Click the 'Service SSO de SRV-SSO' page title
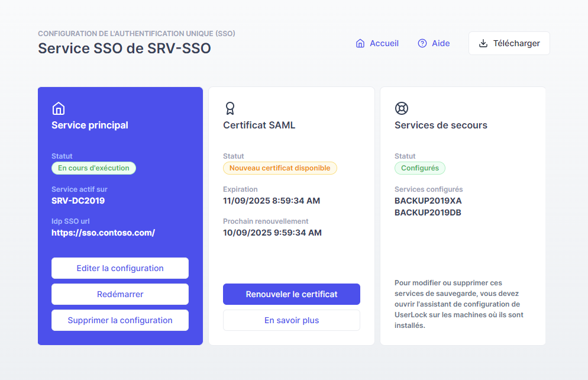The height and width of the screenshot is (380, 588). pos(124,49)
